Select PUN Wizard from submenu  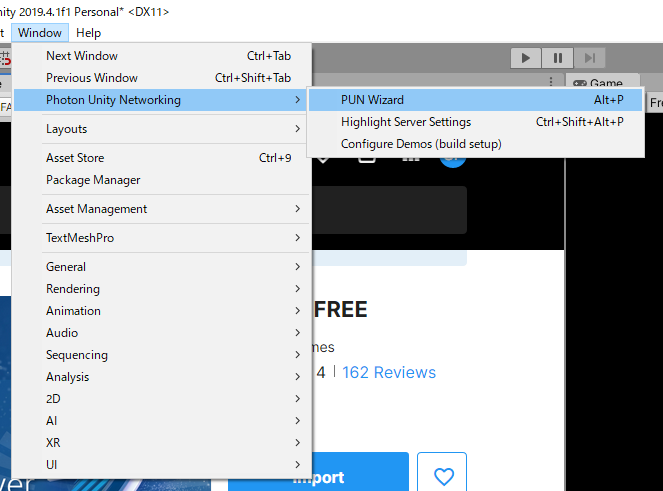(x=475, y=100)
